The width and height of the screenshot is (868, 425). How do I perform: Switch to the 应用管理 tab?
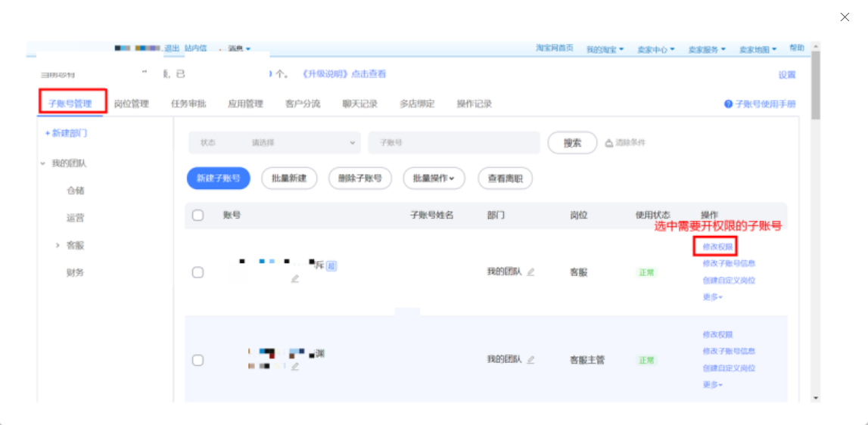pos(246,104)
